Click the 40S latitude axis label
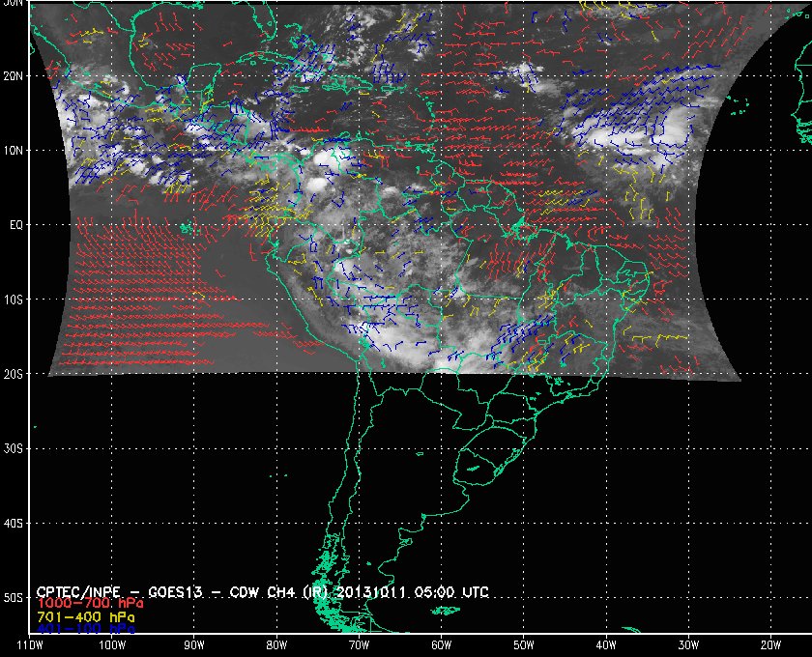 coord(14,523)
